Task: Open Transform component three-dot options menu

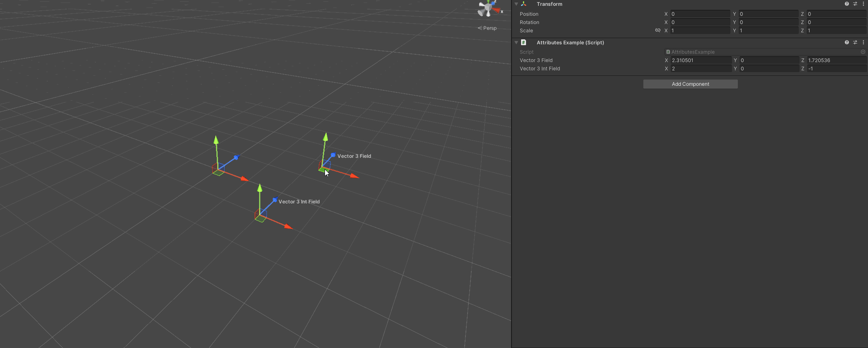Action: [863, 4]
